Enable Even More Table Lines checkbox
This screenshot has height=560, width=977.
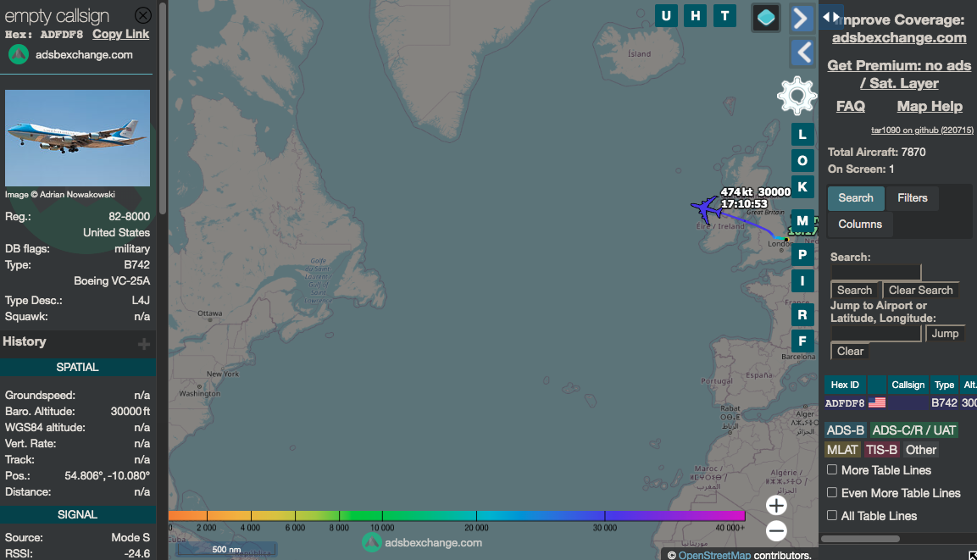[x=832, y=493]
